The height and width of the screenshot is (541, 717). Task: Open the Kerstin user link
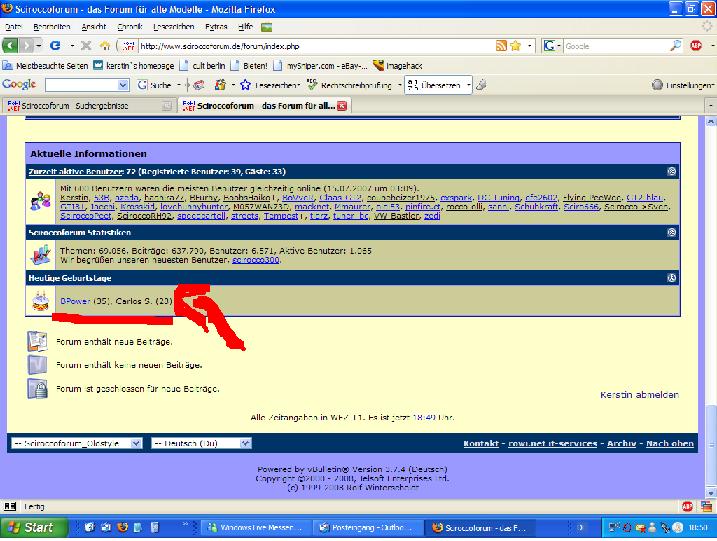click(x=74, y=198)
